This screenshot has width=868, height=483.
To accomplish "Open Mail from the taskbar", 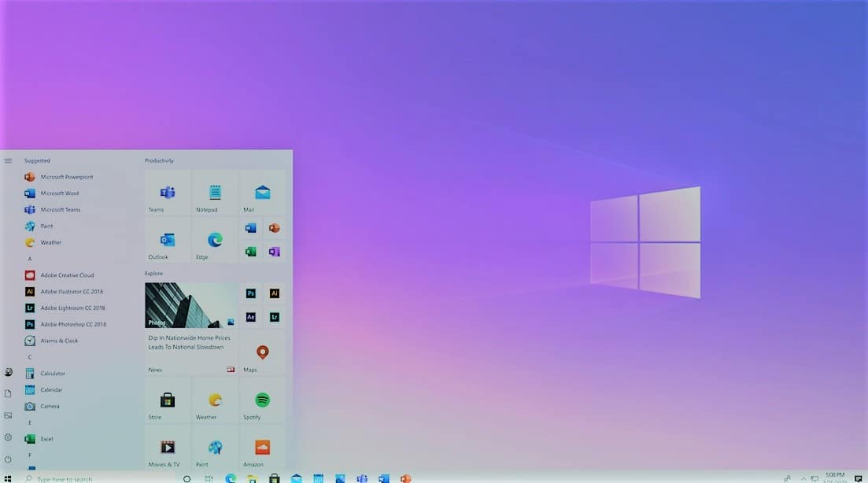I will (x=297, y=478).
